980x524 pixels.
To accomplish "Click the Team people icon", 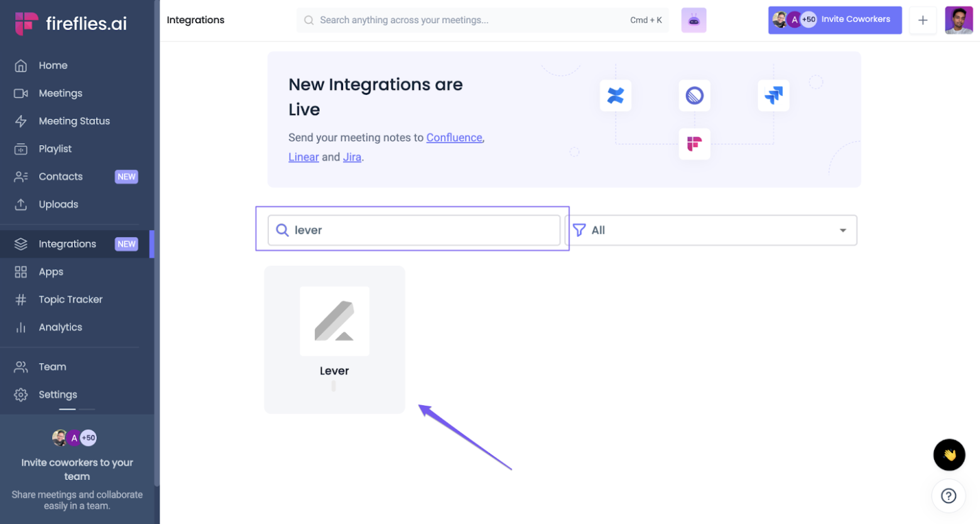I will pyautogui.click(x=21, y=366).
